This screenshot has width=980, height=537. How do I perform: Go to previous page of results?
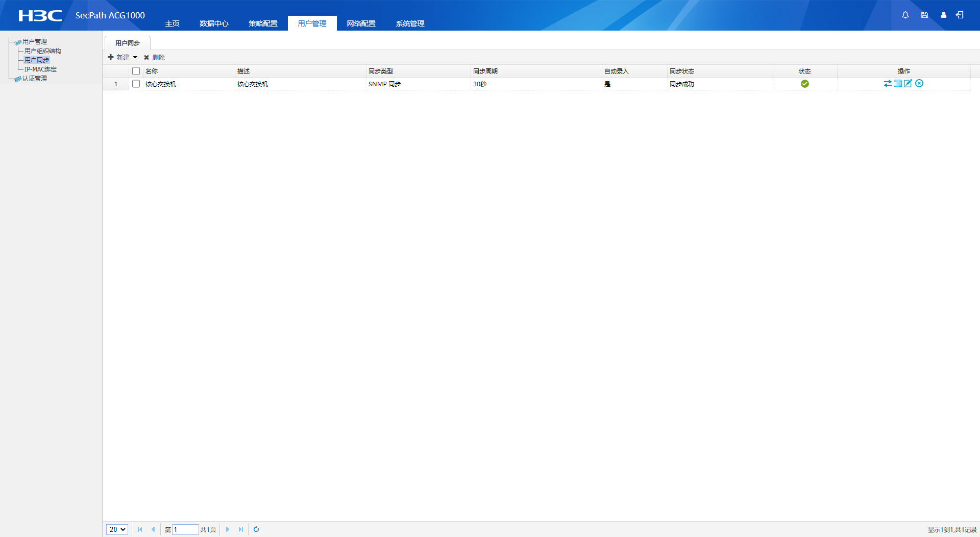click(153, 529)
